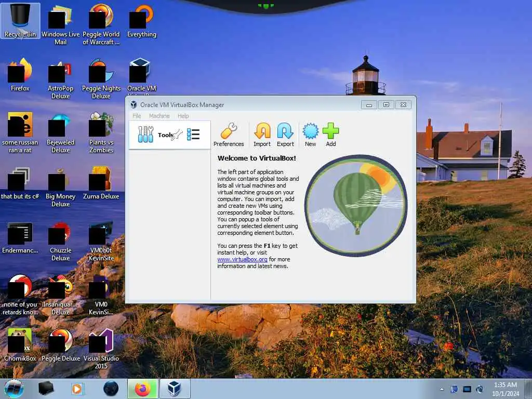This screenshot has height=399, width=532.
Task: Click the green Add machine icon
Action: [331, 135]
